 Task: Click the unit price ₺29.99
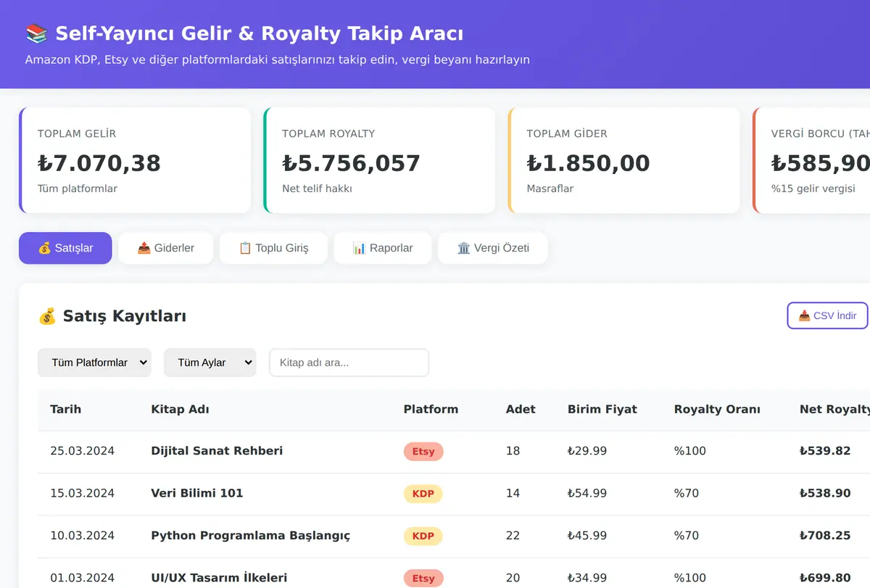587,451
